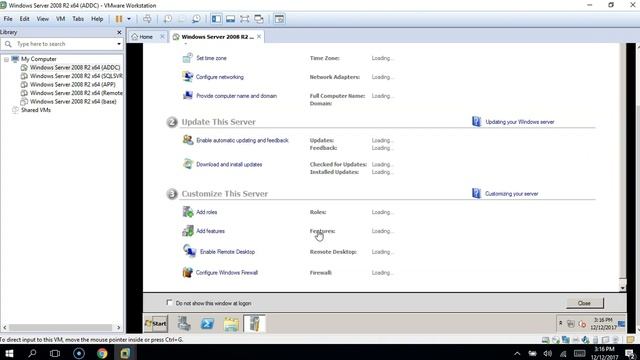Screen dimensions: 640x360
Task: Click the Add roles link
Action: coord(207,212)
